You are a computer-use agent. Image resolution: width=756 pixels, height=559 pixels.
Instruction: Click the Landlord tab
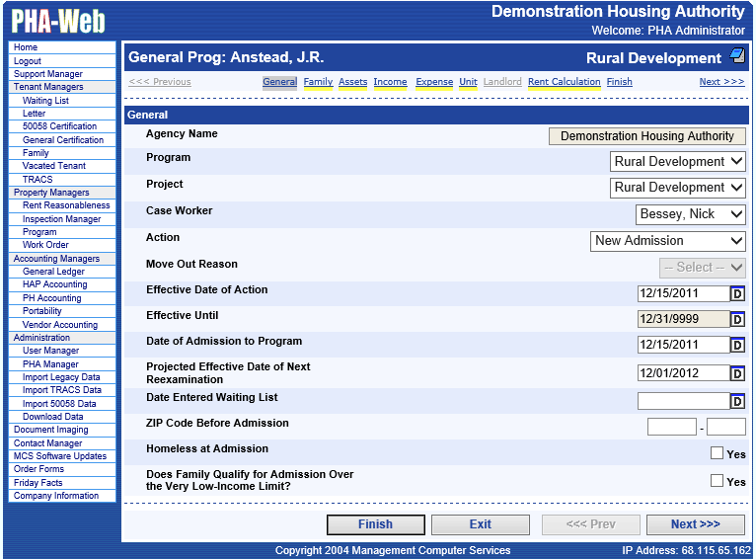[x=502, y=82]
